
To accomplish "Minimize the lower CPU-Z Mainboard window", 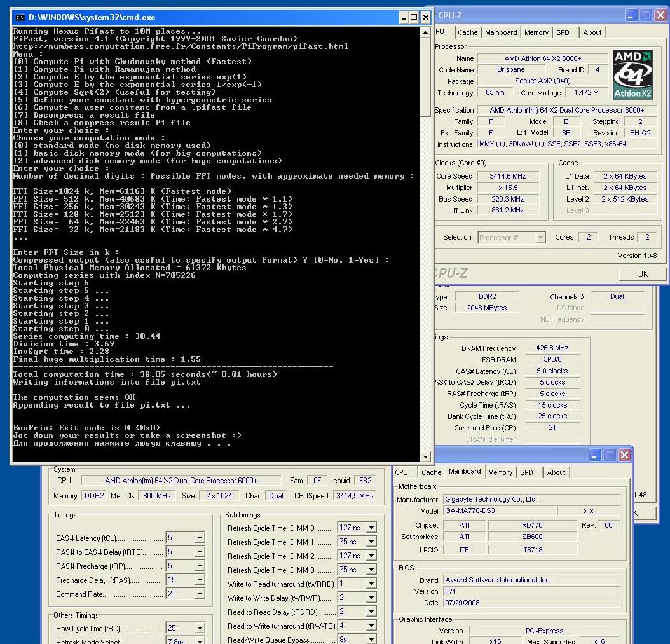I will click(595, 455).
